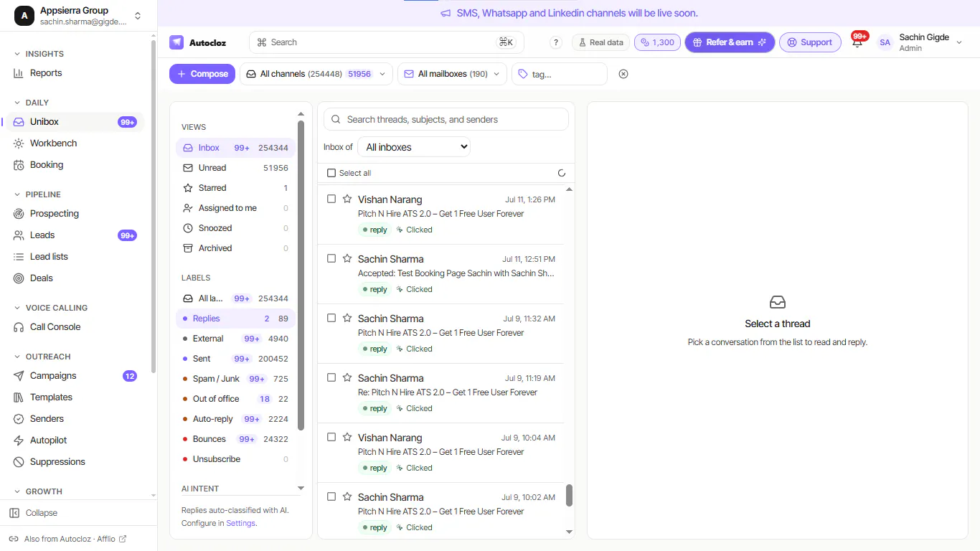Check the Sachin Sharma 10:02 AM thread checkbox
This screenshot has height=551, width=980.
[331, 496]
